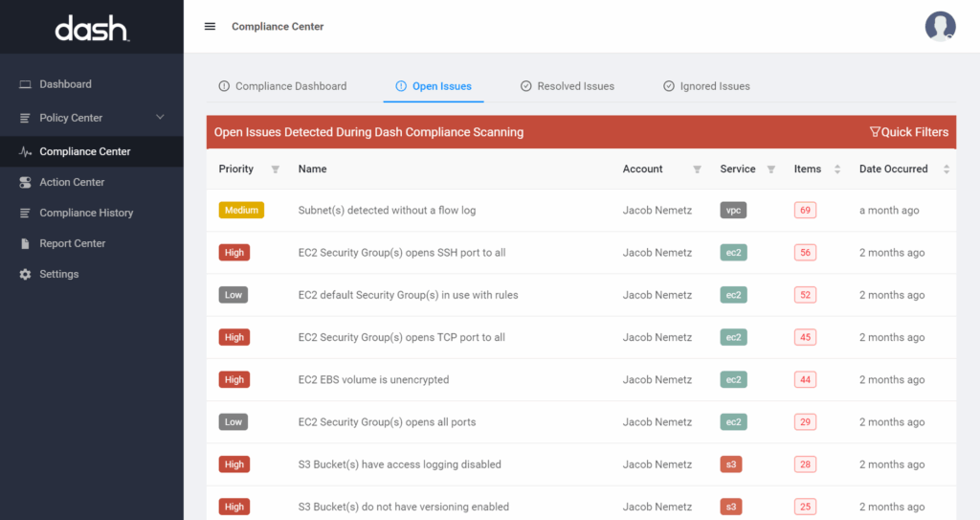The height and width of the screenshot is (520, 980).
Task: Click the 69 items badge for Subnet issue
Action: point(805,211)
